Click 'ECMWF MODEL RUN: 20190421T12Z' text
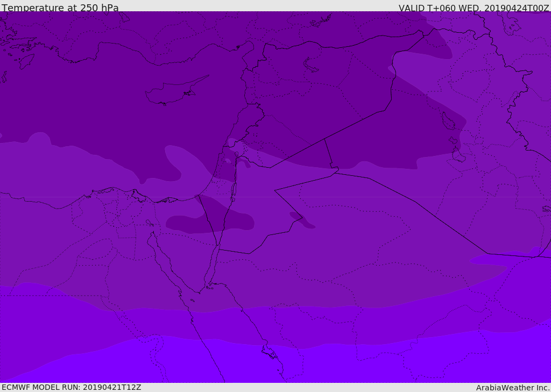The height and width of the screenshot is (392, 551). (72, 387)
